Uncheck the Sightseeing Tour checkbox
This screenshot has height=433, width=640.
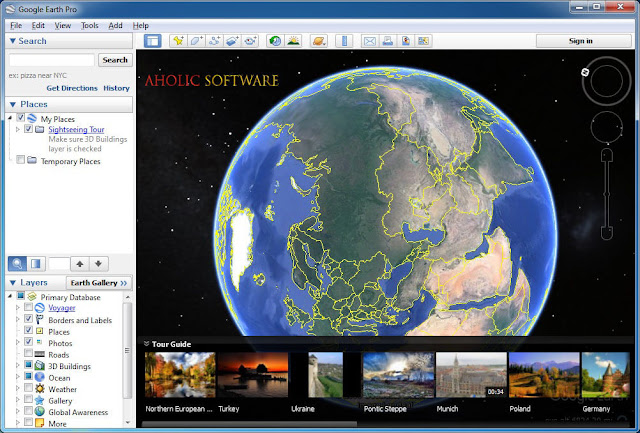29,129
